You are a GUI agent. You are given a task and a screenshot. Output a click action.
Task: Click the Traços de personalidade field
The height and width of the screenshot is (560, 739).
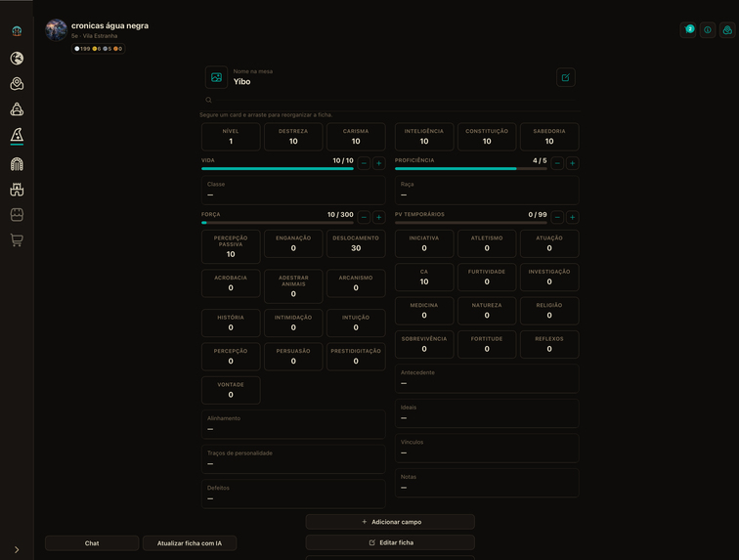[x=293, y=459]
